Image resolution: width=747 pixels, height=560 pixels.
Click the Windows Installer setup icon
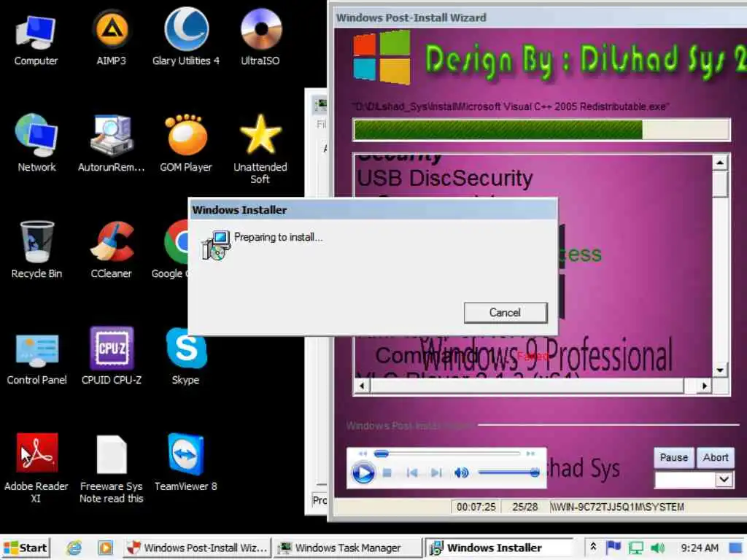click(216, 246)
